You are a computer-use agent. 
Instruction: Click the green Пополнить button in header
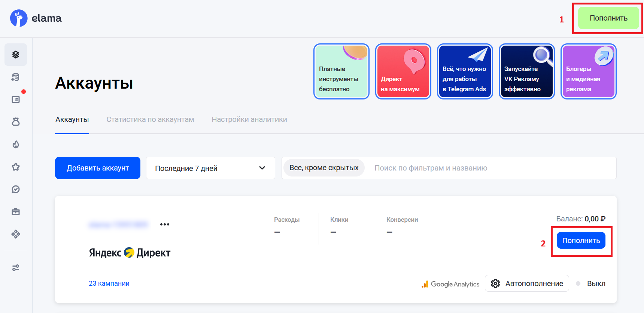(608, 18)
